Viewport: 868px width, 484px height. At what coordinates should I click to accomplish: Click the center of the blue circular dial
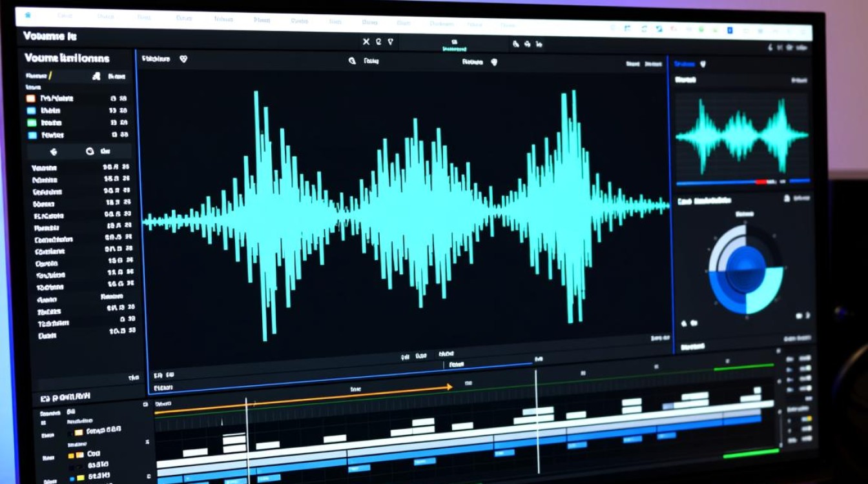(746, 268)
